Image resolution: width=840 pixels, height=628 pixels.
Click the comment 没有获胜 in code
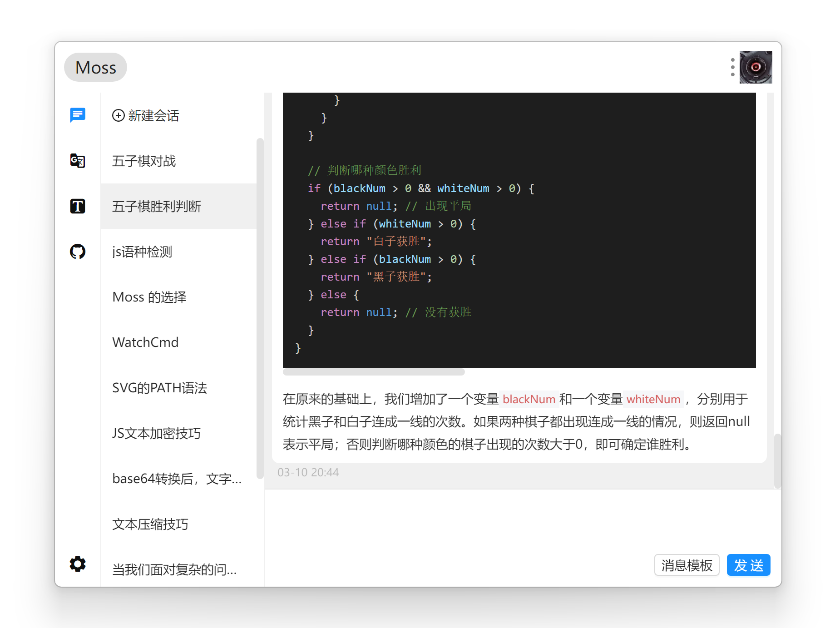click(x=438, y=312)
